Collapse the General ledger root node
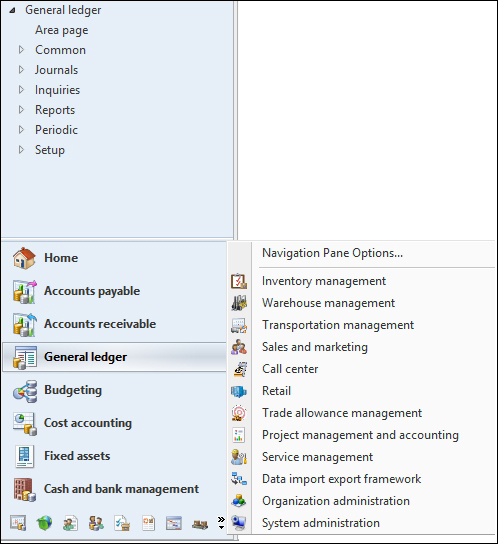The width and height of the screenshot is (498, 544). coord(12,11)
